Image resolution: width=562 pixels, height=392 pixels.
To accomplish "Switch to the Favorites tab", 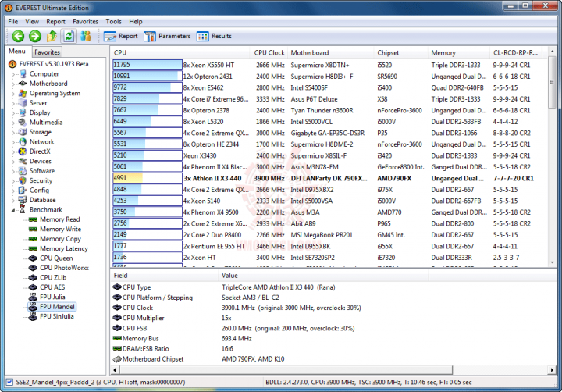I will (x=47, y=52).
